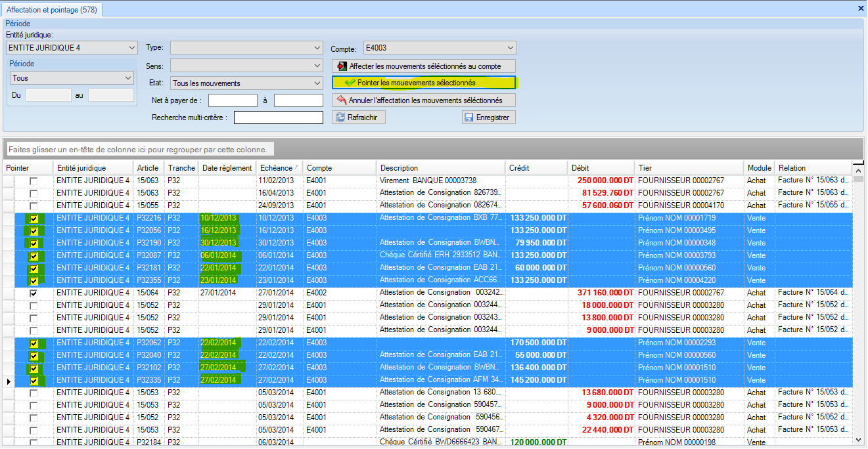Image resolution: width=868 pixels, height=449 pixels.
Task: Close the Affectation et pointage panel
Action: coord(861,9)
